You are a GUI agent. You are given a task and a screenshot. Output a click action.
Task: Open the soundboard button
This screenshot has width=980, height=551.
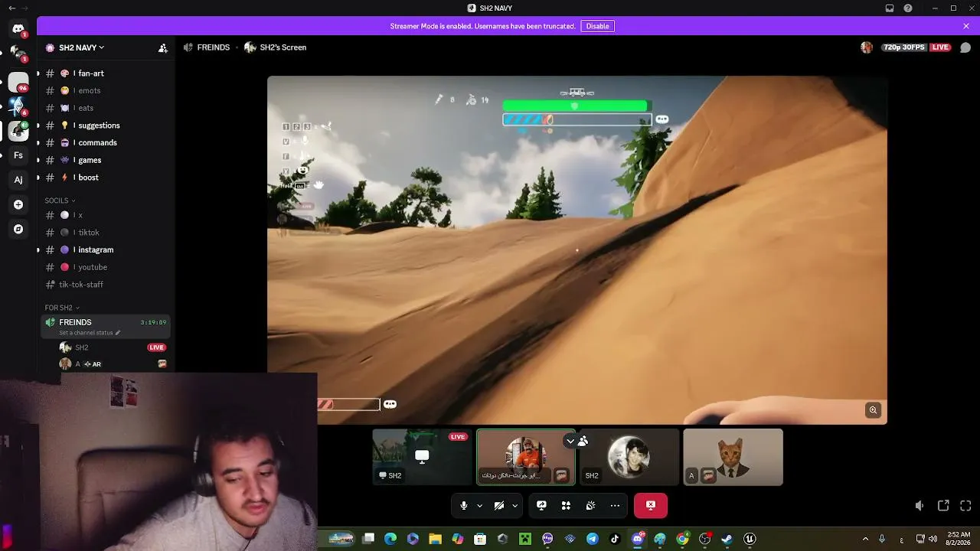tap(590, 505)
